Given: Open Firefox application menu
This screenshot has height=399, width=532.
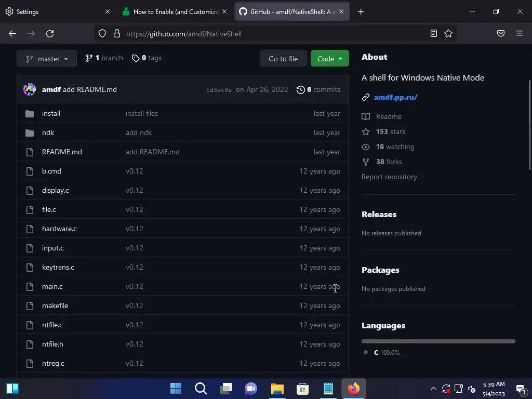Looking at the screenshot, I should click(x=520, y=33).
